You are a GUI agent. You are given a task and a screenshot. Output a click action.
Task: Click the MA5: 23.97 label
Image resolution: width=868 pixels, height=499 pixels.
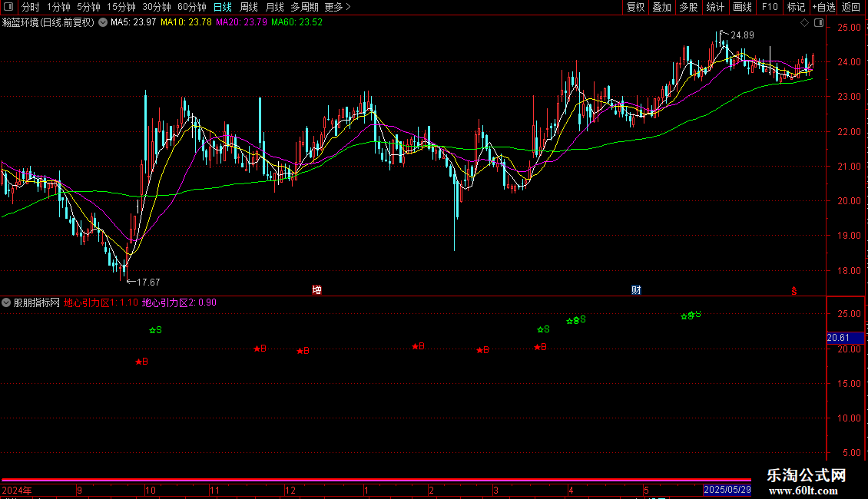134,23
